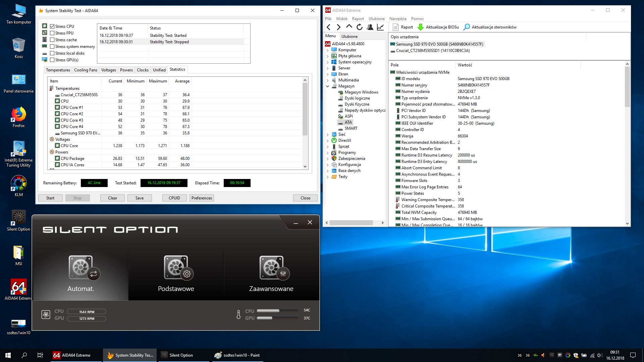The image size is (644, 362).
Task: Open notification center in system tray
Action: tap(633, 355)
